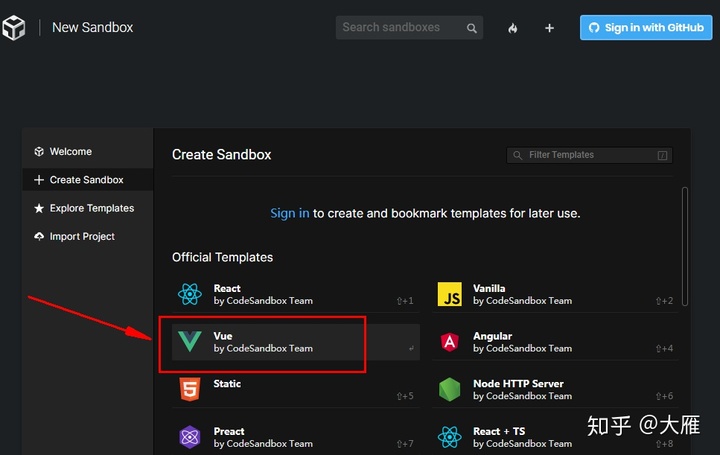Click the shortcut hint +6 on Node row
Viewport: 720px width, 455px height.
pyautogui.click(x=664, y=396)
